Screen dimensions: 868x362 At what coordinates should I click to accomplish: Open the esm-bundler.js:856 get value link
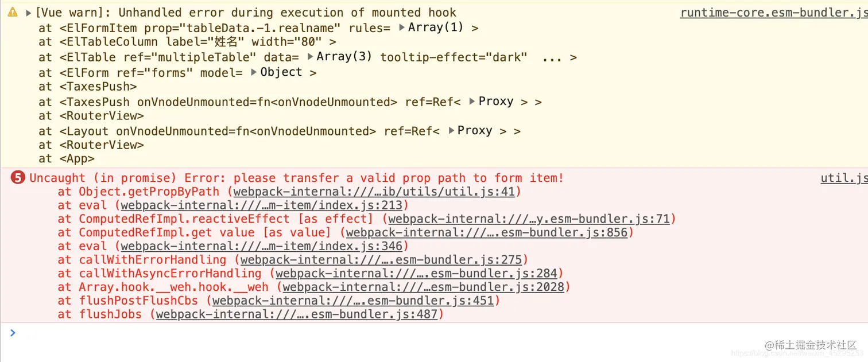coord(487,232)
